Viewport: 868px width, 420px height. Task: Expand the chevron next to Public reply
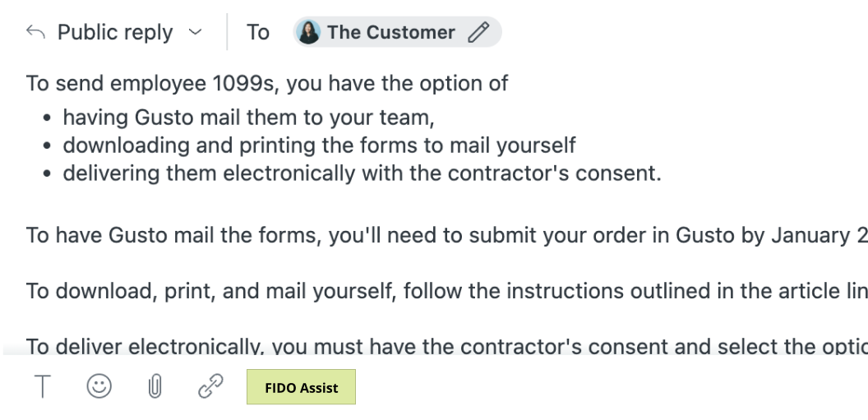point(195,32)
